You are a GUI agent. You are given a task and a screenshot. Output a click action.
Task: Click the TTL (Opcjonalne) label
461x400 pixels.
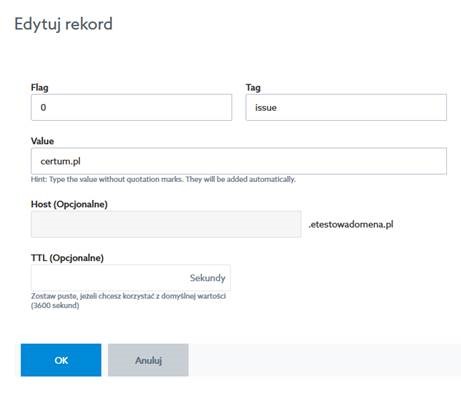(x=67, y=258)
